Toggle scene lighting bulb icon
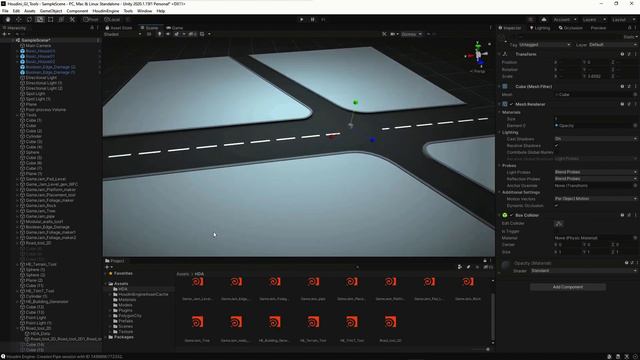 point(160,34)
